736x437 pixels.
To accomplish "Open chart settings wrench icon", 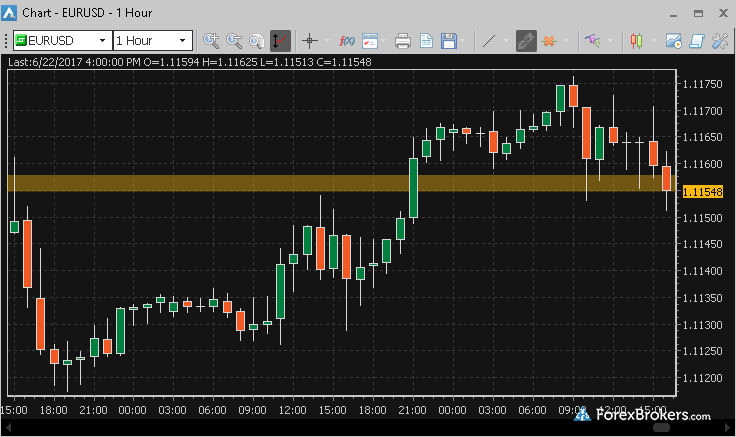I will [x=720, y=41].
